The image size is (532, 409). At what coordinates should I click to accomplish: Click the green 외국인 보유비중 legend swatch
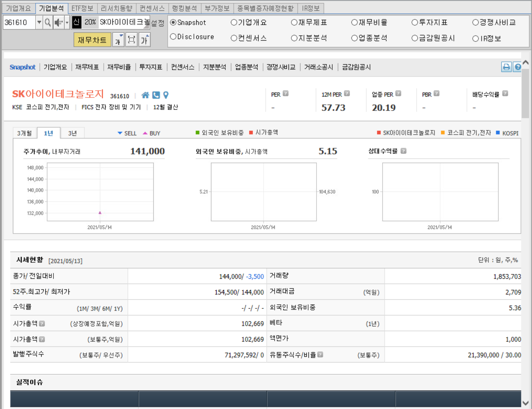197,132
